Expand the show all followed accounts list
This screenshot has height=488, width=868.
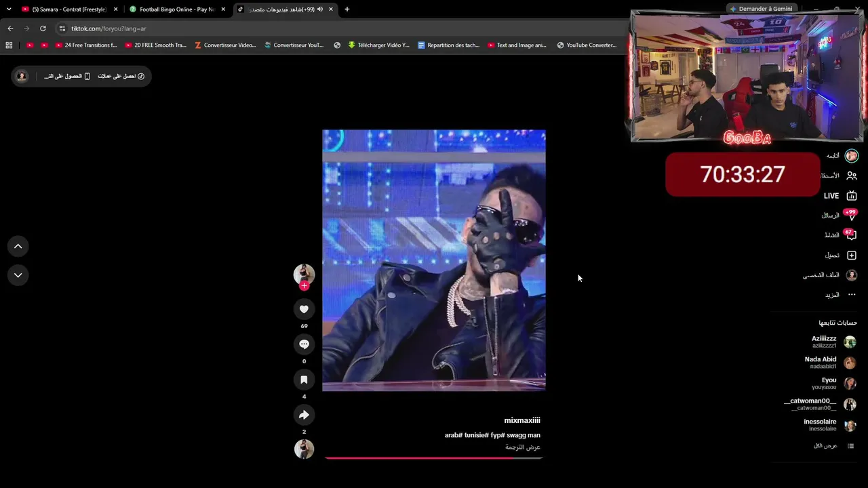[x=833, y=446]
